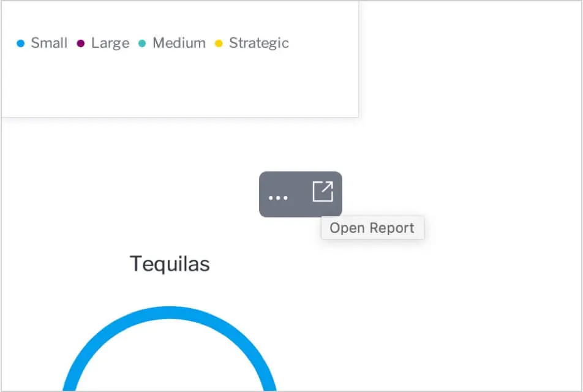
Task: Open the ellipsis more options menu
Action: click(x=278, y=197)
